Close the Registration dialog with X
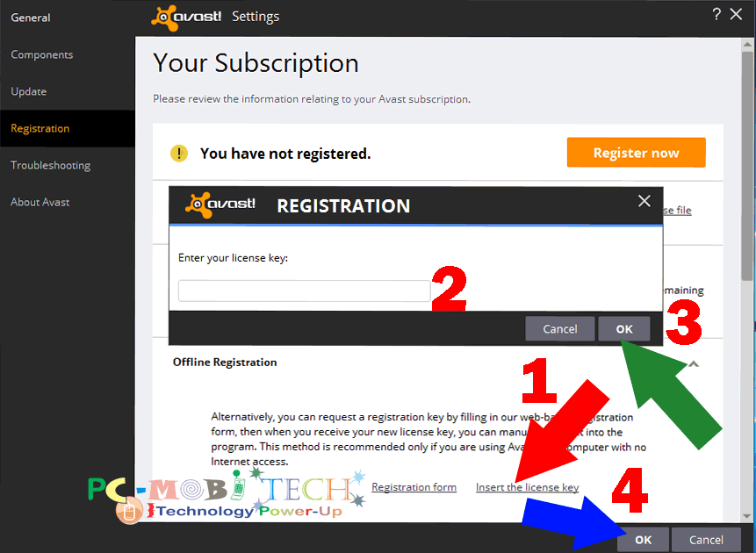 tap(644, 201)
